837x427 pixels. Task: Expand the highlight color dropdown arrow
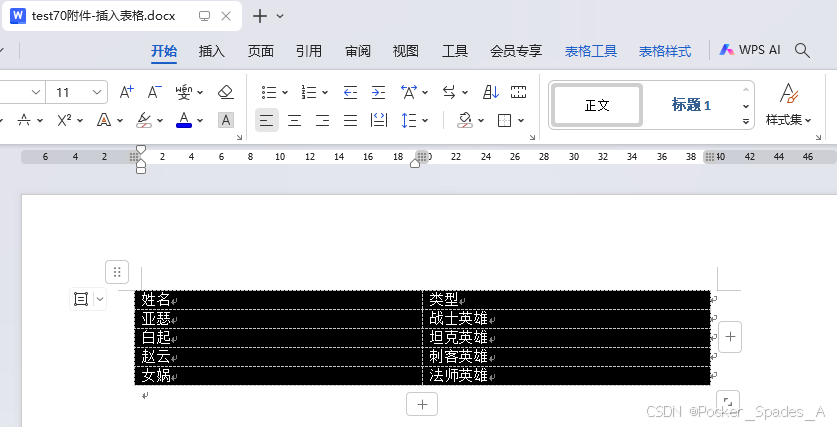coord(160,121)
